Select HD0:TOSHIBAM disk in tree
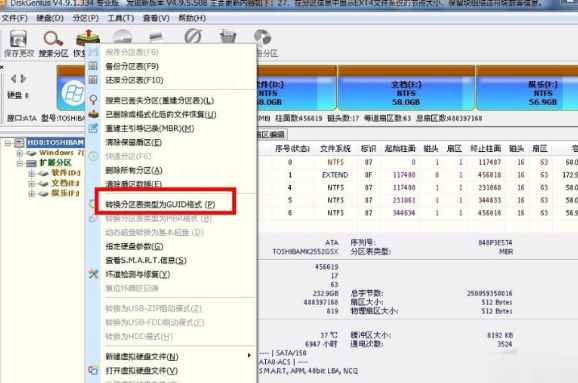578x383 pixels. click(x=55, y=143)
